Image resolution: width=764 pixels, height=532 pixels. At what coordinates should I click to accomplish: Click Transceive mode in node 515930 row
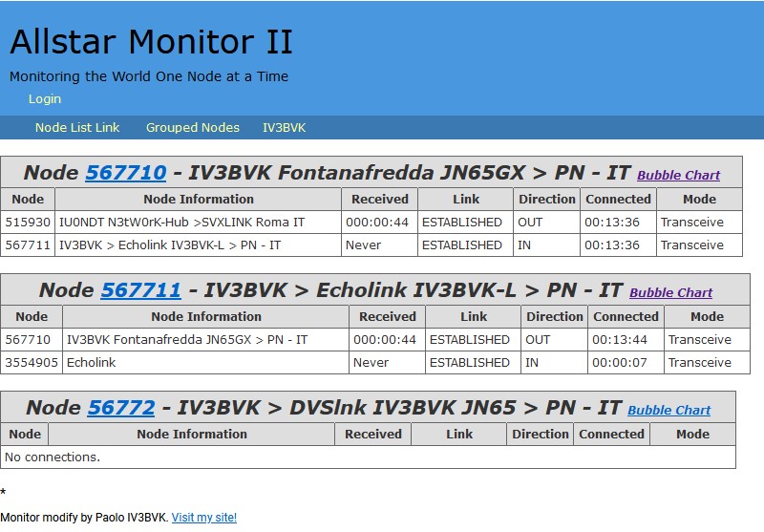point(692,223)
